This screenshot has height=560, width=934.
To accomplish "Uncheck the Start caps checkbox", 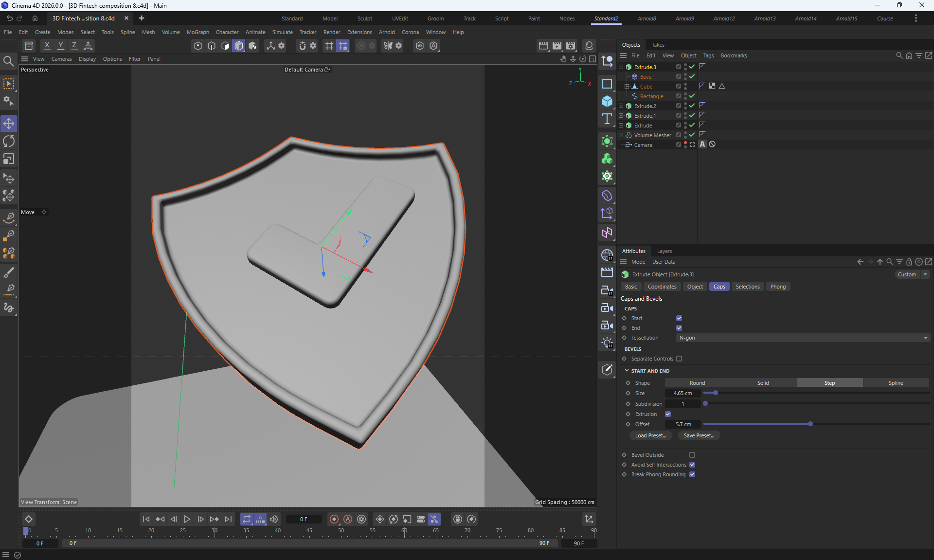I will tap(679, 318).
